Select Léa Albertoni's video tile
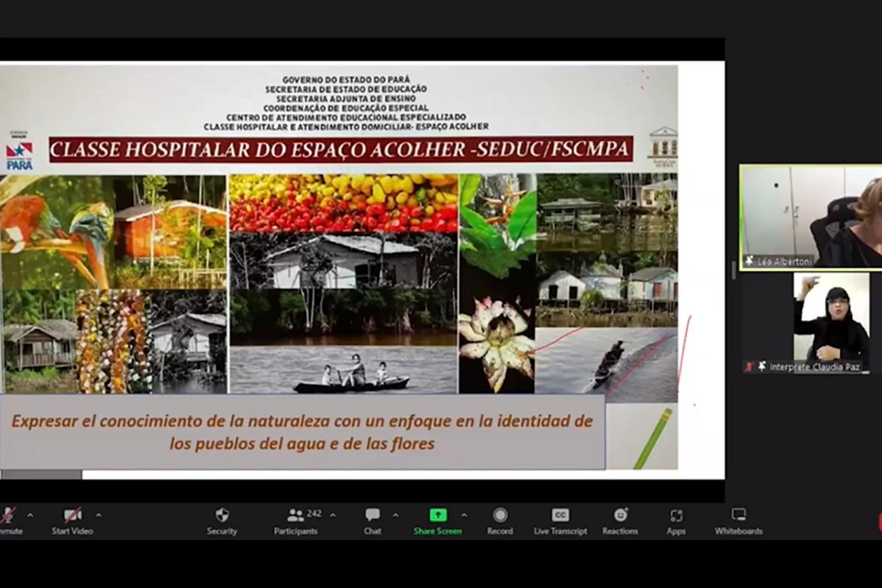The width and height of the screenshot is (882, 588). [811, 217]
